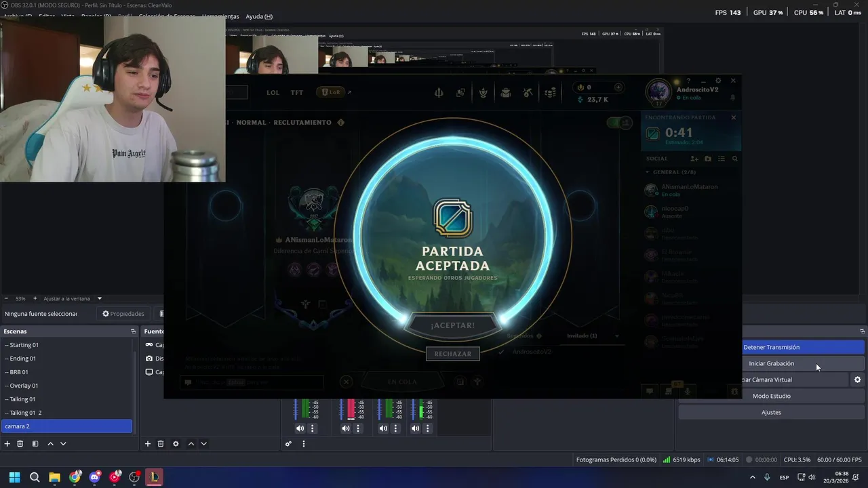Click the taskbar microphone tray icon
The height and width of the screenshot is (488, 868).
pyautogui.click(x=767, y=477)
